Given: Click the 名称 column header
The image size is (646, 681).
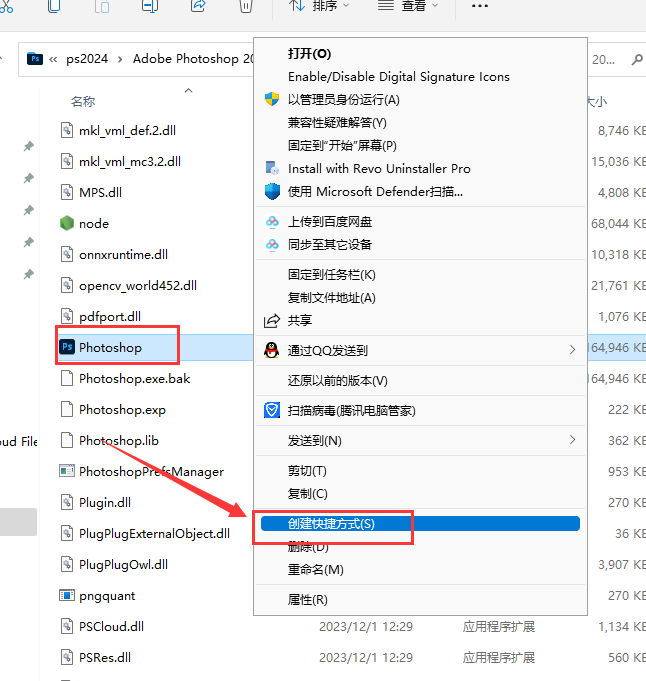Looking at the screenshot, I should [x=83, y=101].
